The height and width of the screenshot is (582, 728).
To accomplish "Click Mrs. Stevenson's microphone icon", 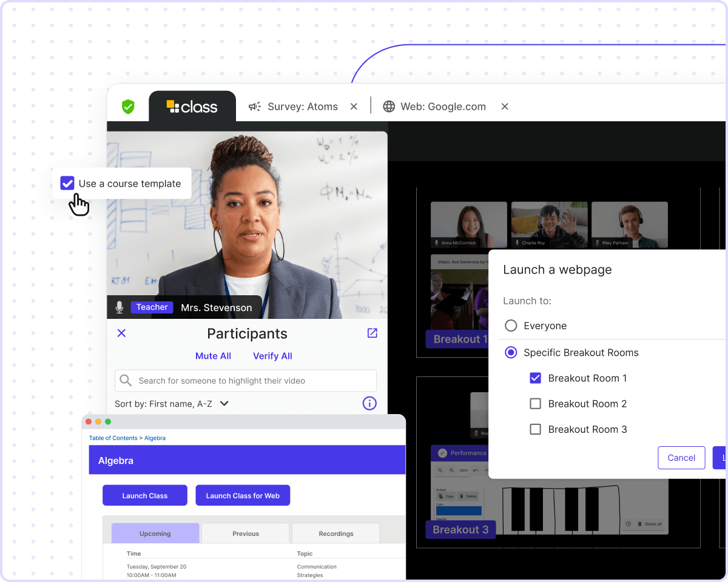I will (x=120, y=307).
